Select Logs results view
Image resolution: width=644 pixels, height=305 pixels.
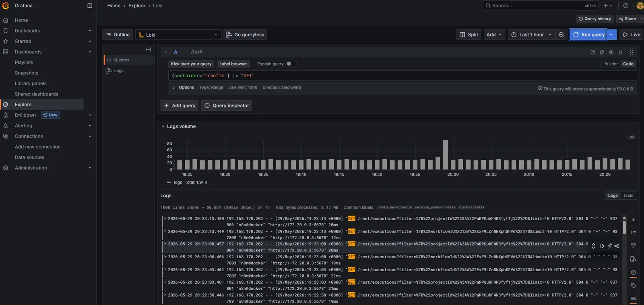coord(613,196)
